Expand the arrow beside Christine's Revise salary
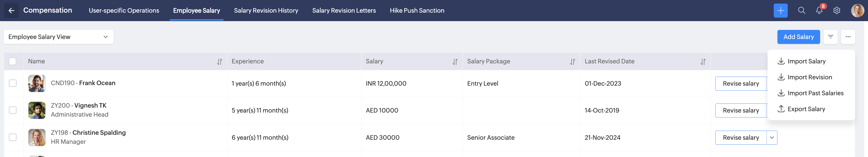 point(772,138)
